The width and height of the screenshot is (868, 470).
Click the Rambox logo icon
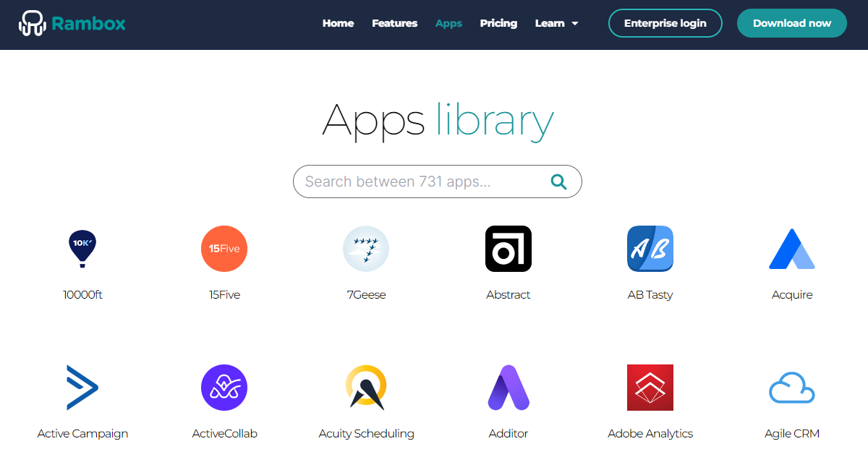[x=33, y=23]
